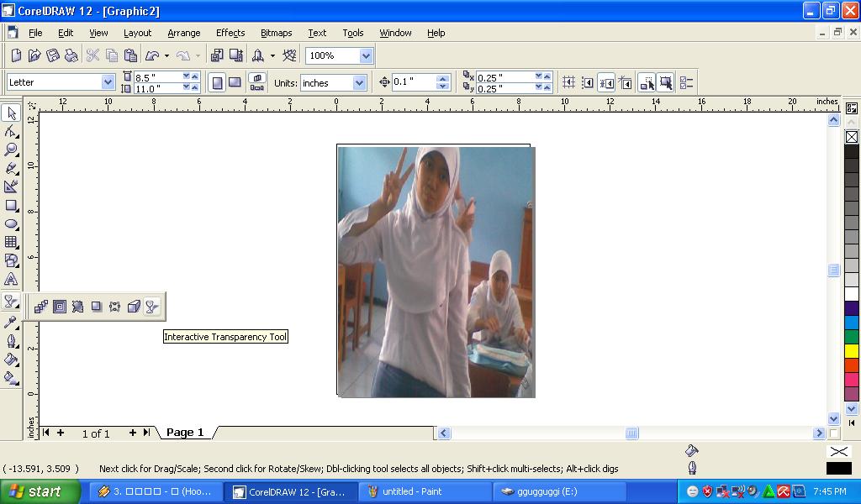Open the Letter paper size dropdown

coord(108,82)
